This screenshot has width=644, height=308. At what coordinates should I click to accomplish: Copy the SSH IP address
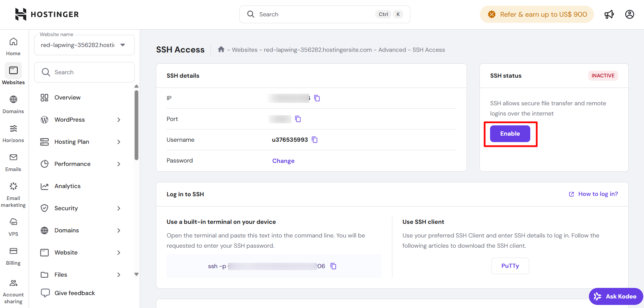(317, 98)
